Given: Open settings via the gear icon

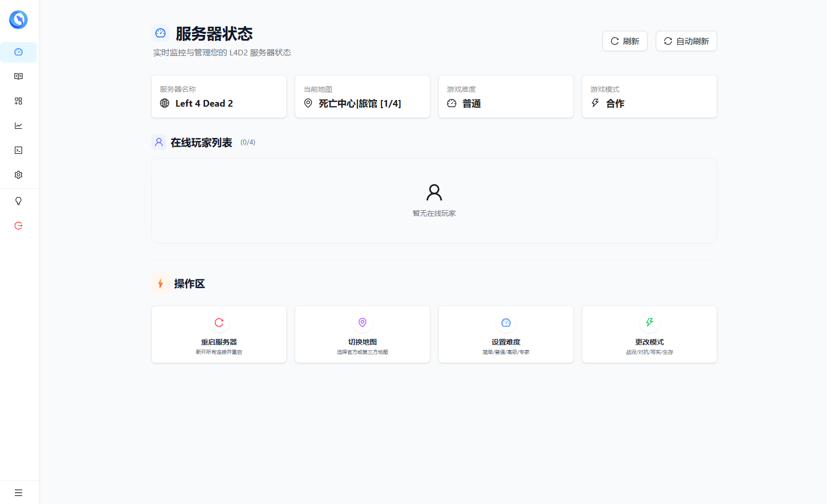Looking at the screenshot, I should (x=18, y=175).
